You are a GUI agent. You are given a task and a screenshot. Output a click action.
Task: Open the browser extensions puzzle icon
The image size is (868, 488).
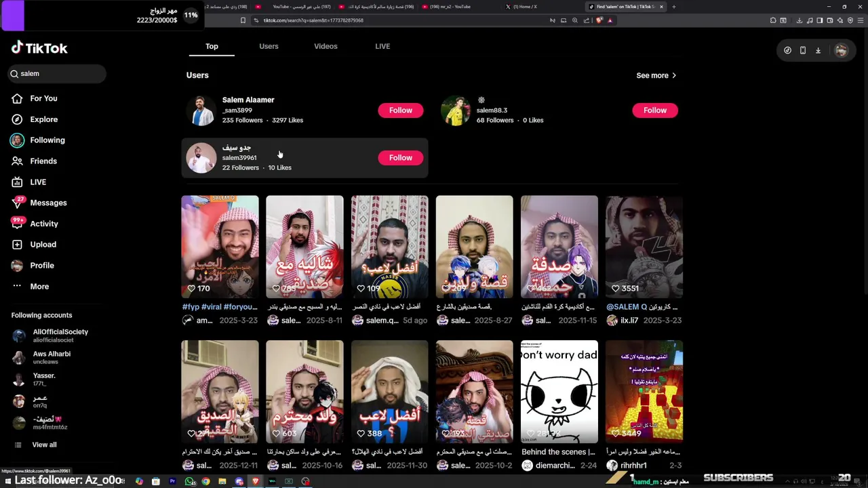(774, 20)
